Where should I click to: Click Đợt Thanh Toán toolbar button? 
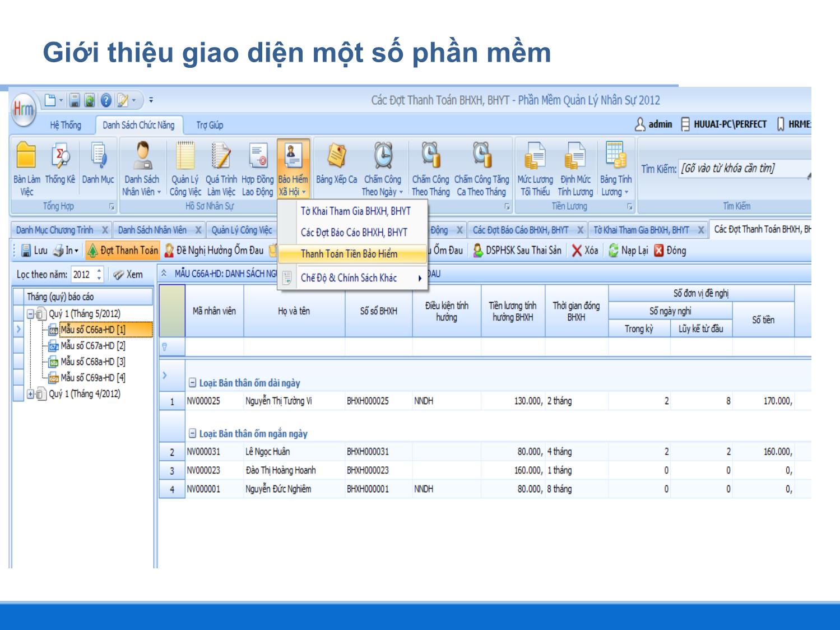tap(123, 251)
